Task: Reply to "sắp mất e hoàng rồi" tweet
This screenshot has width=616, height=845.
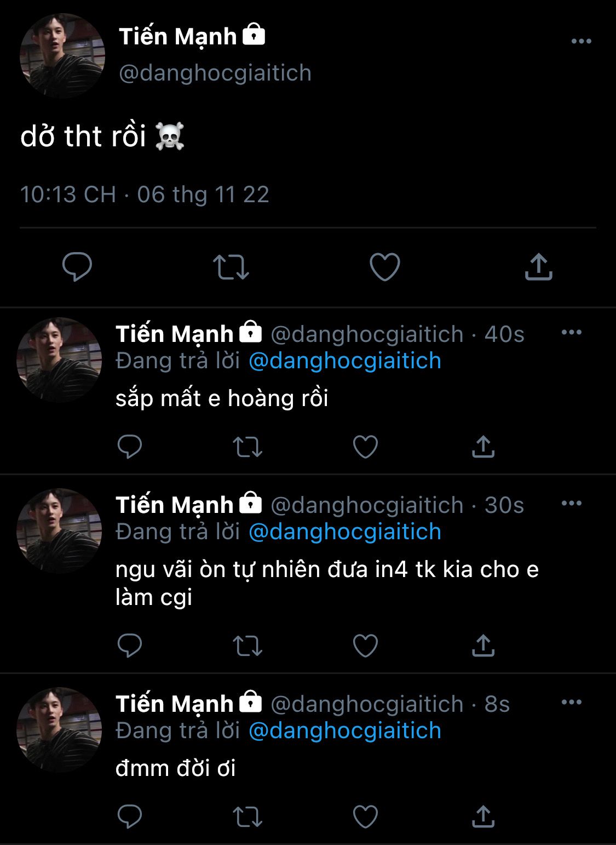Action: click(130, 447)
